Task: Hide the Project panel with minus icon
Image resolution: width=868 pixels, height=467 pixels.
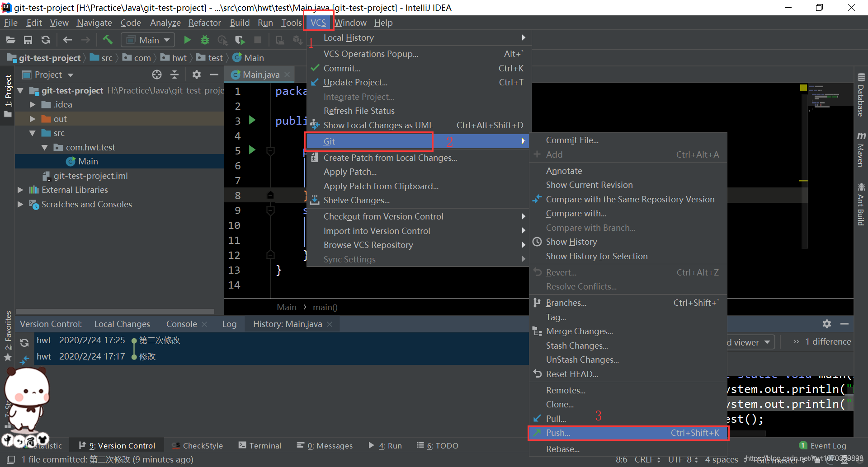Action: coord(214,75)
